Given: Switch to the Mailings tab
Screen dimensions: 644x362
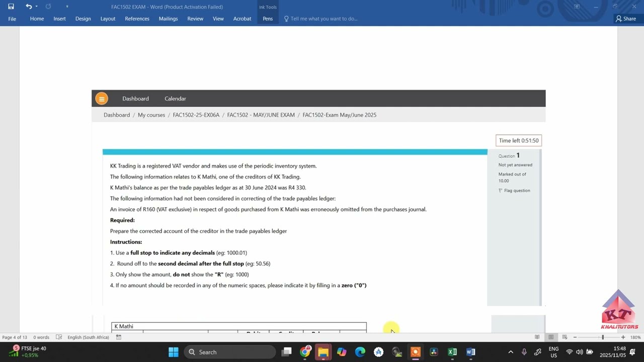Looking at the screenshot, I should point(168,19).
